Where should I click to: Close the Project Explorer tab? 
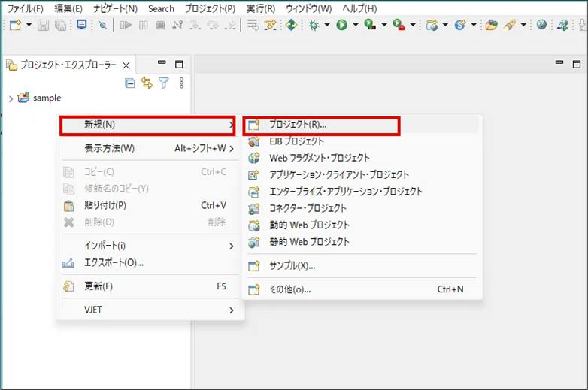(x=126, y=65)
